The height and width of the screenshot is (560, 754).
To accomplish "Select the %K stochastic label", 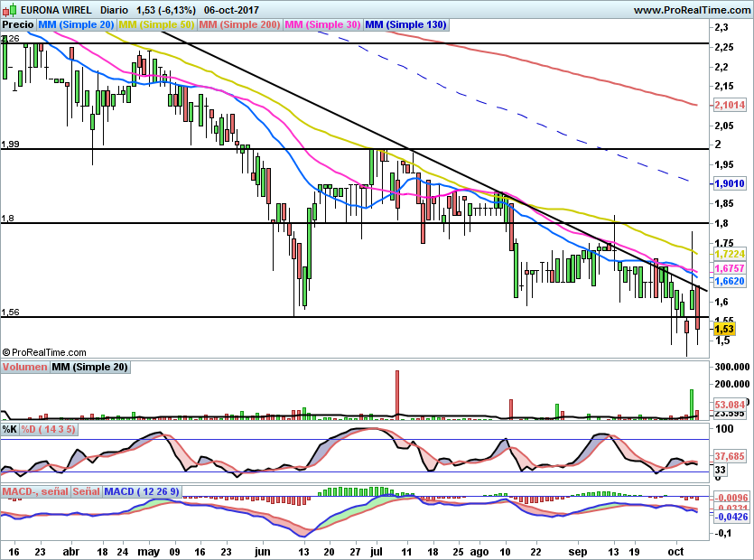I will 10,429.
